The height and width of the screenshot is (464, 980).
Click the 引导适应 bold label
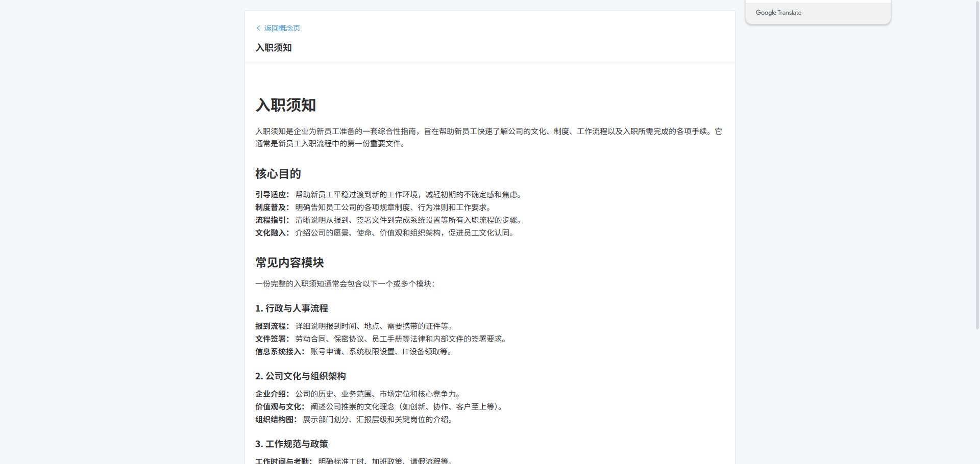[x=272, y=195]
